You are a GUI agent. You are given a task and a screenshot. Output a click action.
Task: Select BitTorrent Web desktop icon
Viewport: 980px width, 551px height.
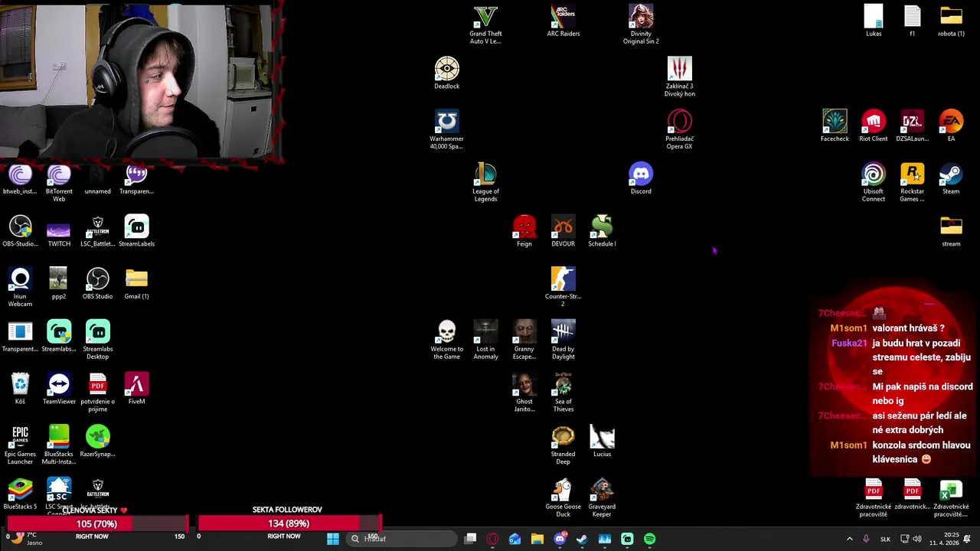click(x=59, y=182)
